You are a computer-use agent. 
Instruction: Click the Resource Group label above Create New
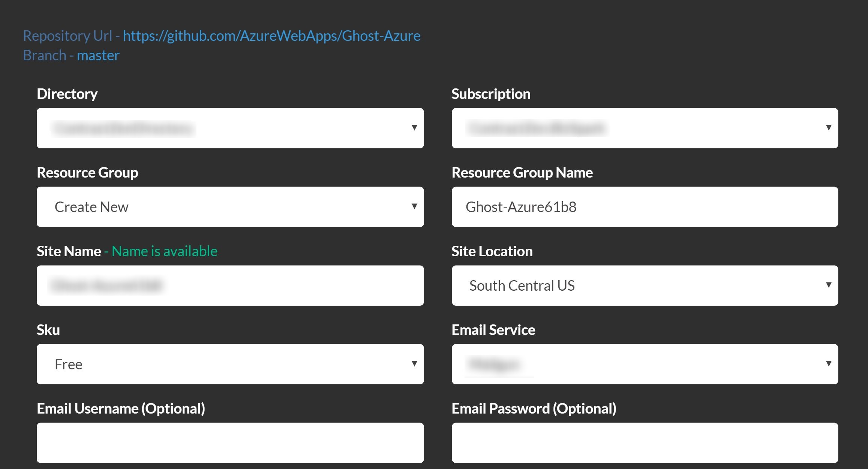pyautogui.click(x=87, y=173)
